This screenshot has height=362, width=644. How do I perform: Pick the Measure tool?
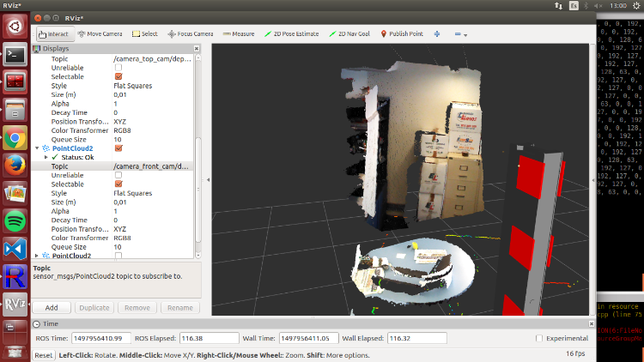238,33
